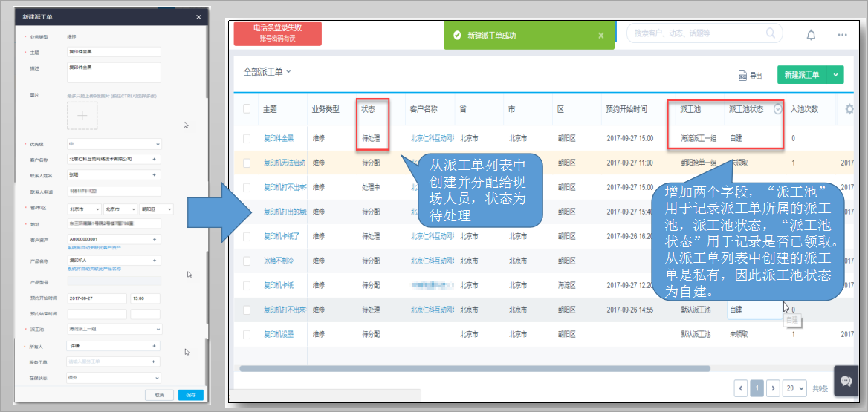This screenshot has height=412, width=868.
Task: Click the notification bell icon
Action: (811, 35)
